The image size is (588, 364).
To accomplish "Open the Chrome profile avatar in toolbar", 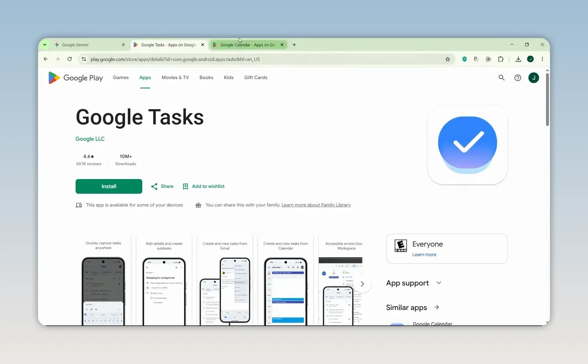I will pyautogui.click(x=530, y=59).
